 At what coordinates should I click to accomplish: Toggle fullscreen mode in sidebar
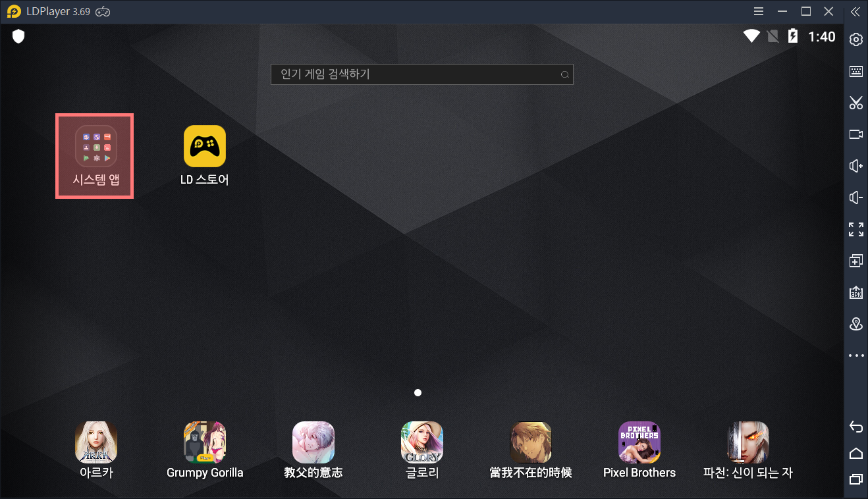pyautogui.click(x=856, y=229)
